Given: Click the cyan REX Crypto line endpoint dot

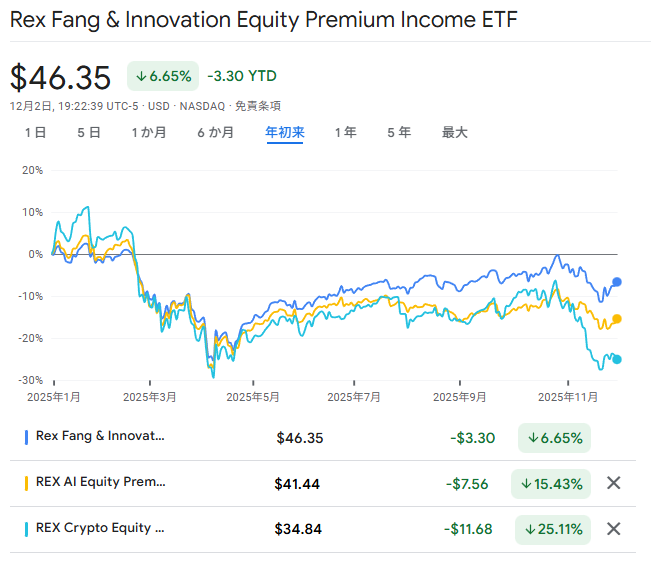Looking at the screenshot, I should tap(616, 360).
